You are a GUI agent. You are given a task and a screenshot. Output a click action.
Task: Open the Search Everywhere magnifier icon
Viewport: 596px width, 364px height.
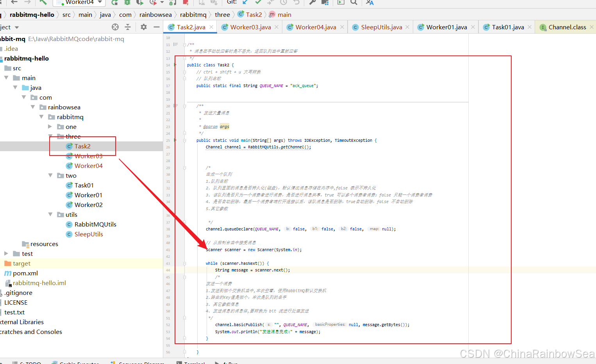coord(353,2)
